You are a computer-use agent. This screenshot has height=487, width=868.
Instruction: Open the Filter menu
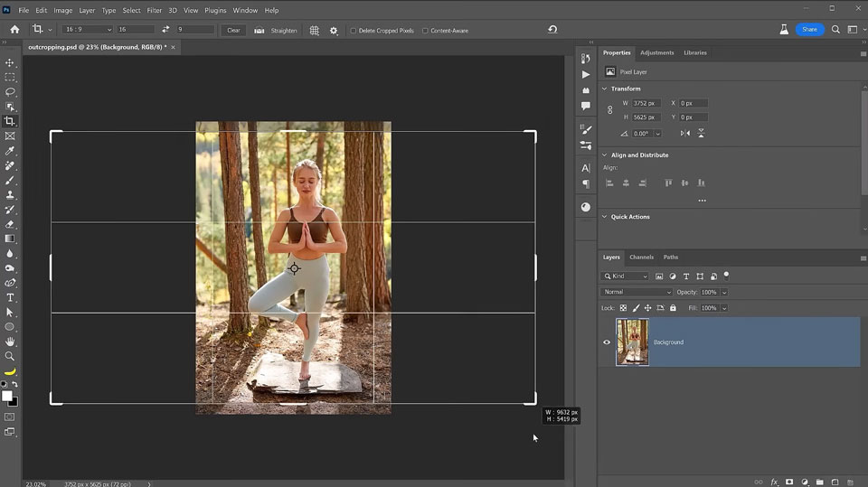[x=154, y=10]
